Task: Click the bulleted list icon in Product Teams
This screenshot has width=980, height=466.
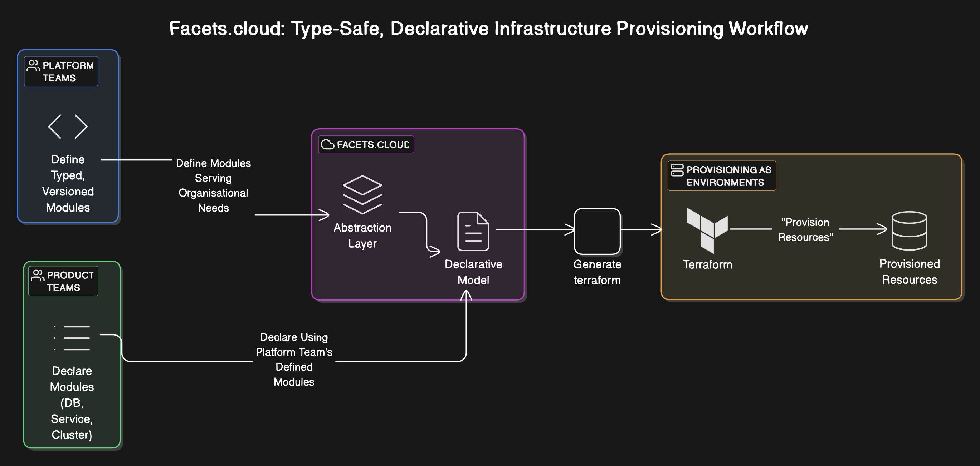Action: pyautogui.click(x=72, y=338)
